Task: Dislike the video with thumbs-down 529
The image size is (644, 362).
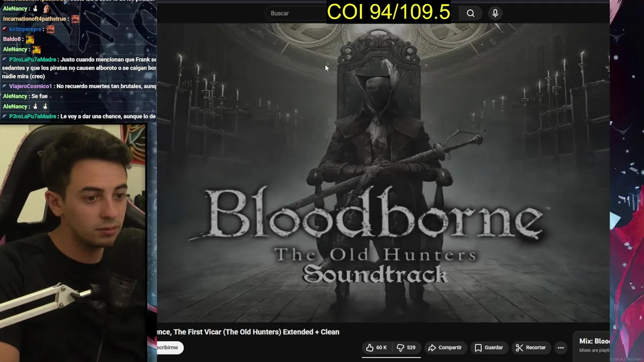Action: pyautogui.click(x=406, y=347)
